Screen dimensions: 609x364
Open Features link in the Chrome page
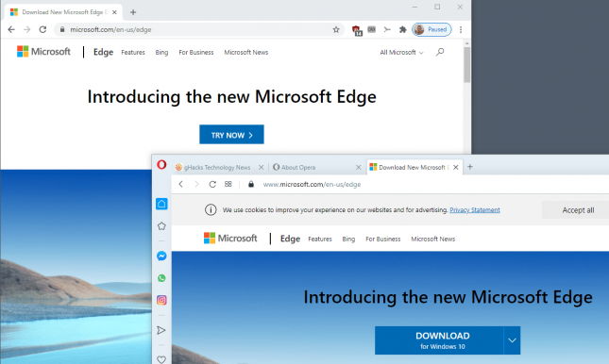click(133, 53)
